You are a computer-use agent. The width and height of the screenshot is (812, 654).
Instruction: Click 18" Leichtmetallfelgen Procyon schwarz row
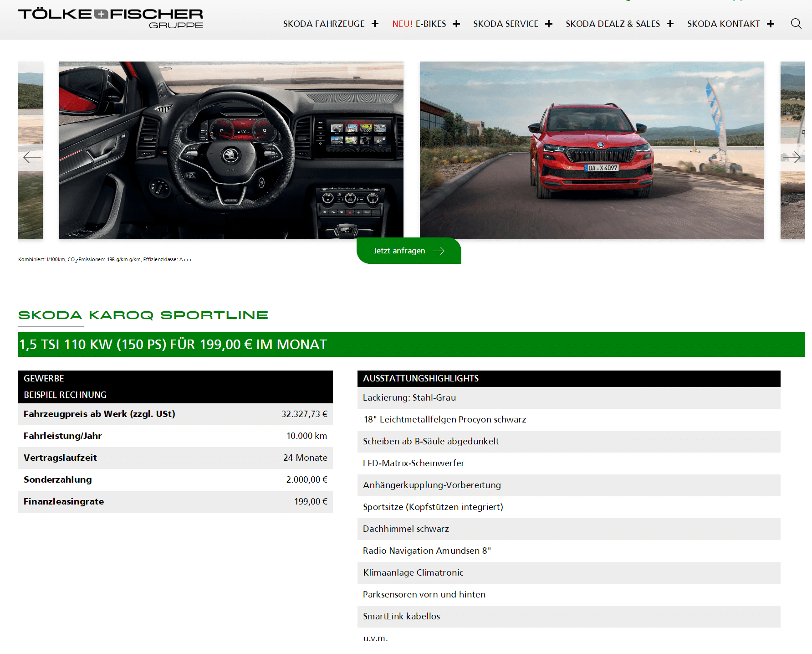[x=569, y=420]
